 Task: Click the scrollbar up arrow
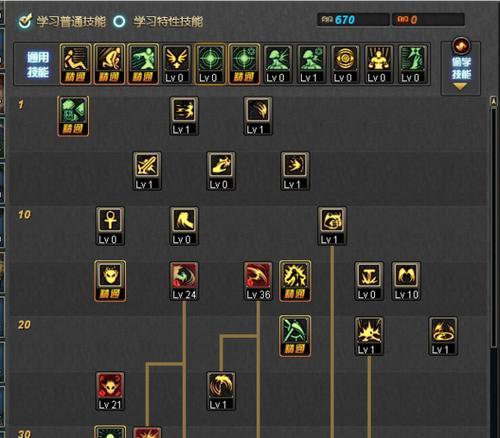click(x=493, y=101)
